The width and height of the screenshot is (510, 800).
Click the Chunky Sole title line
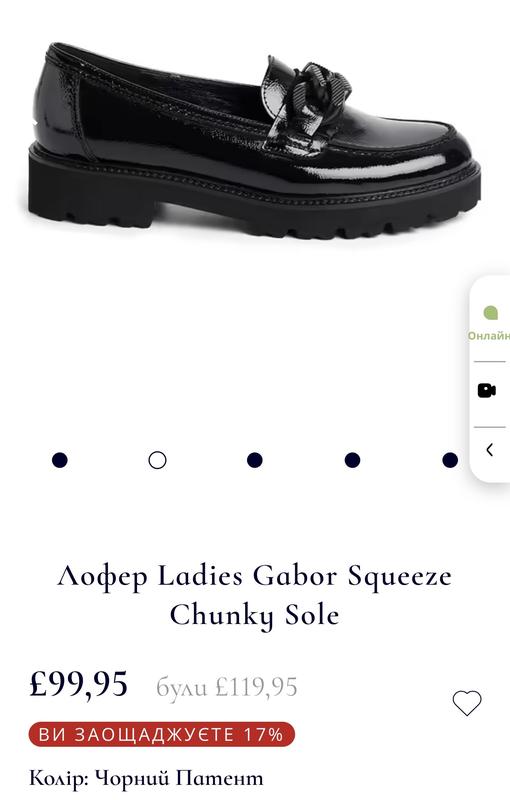[254, 615]
